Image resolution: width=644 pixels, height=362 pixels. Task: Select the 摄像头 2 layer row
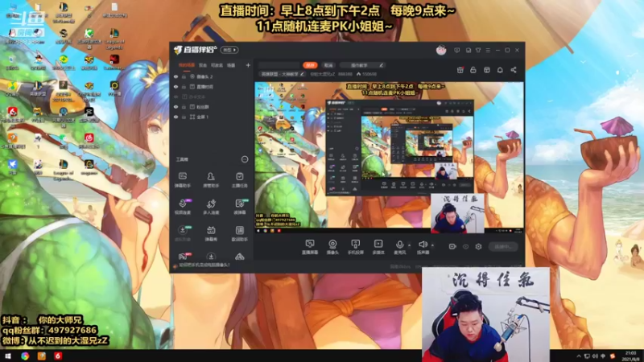click(212, 76)
